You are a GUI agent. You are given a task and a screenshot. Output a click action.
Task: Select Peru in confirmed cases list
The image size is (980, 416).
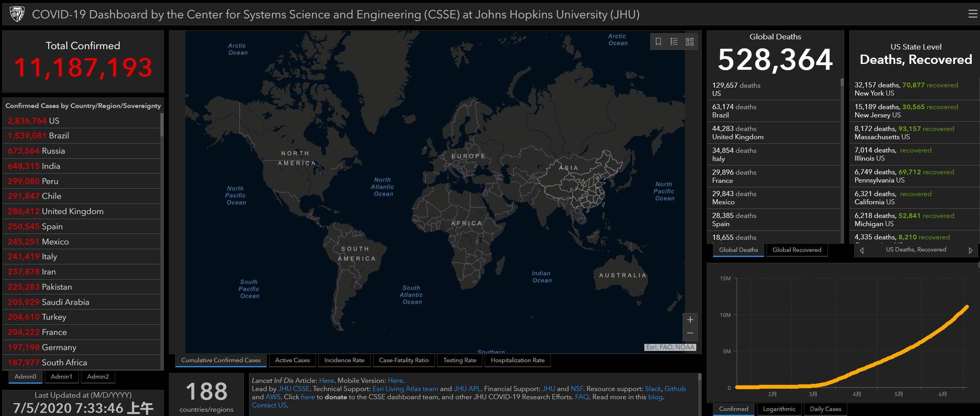pos(82,181)
